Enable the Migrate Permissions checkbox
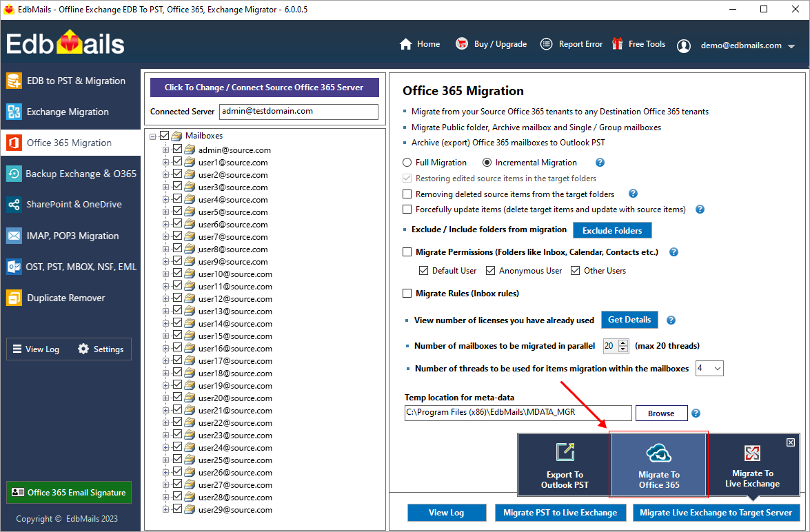810x532 pixels. pyautogui.click(x=407, y=252)
